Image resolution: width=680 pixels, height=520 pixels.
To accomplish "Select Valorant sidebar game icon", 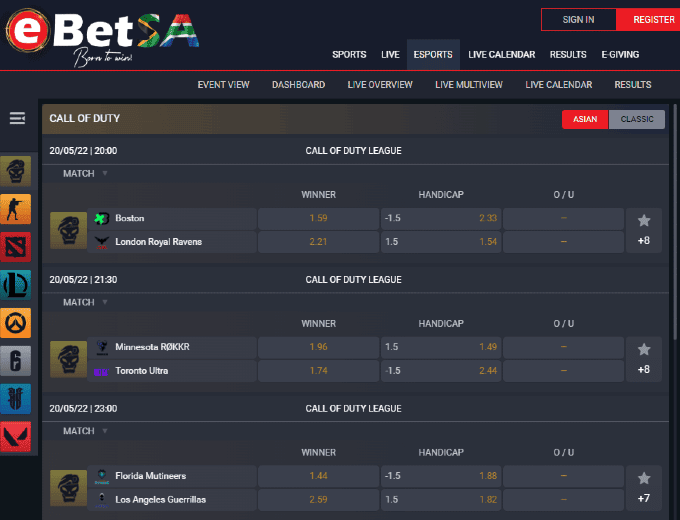I will pyautogui.click(x=16, y=437).
